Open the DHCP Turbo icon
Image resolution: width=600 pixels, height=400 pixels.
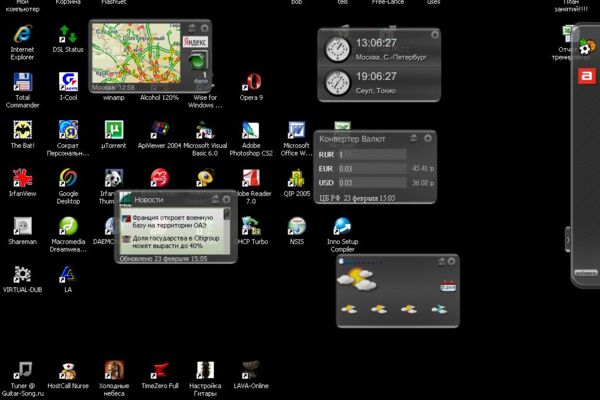(251, 226)
